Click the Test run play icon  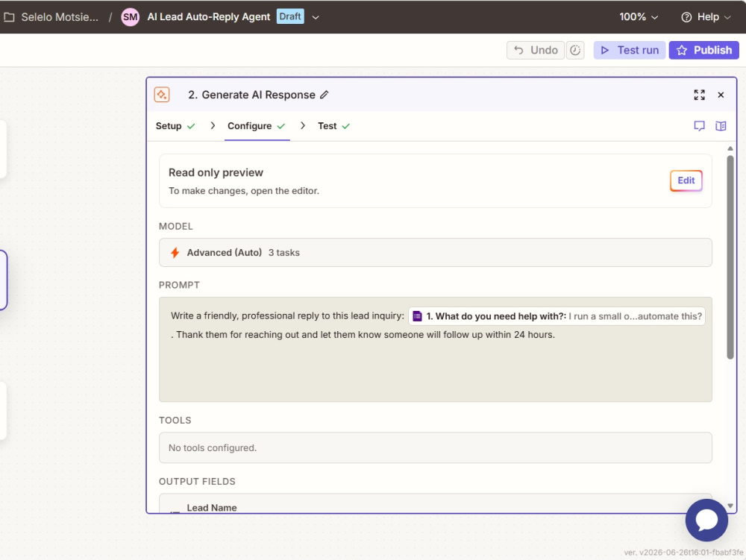(x=605, y=51)
